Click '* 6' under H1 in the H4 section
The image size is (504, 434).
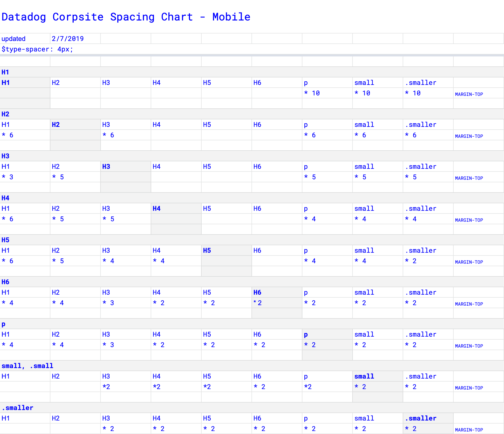pos(7,219)
